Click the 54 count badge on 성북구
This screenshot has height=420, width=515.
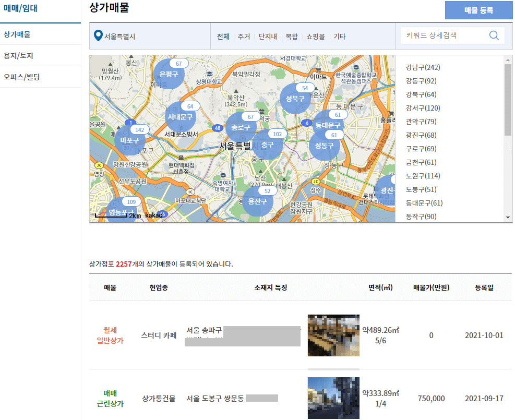click(305, 88)
